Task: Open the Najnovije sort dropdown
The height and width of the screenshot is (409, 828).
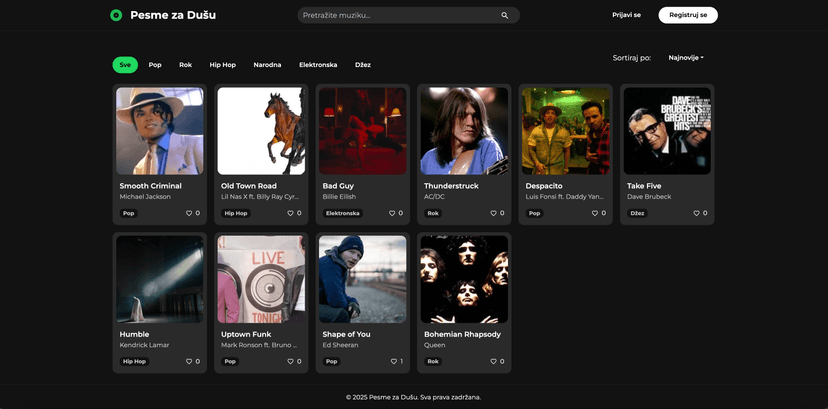Action: pos(686,58)
